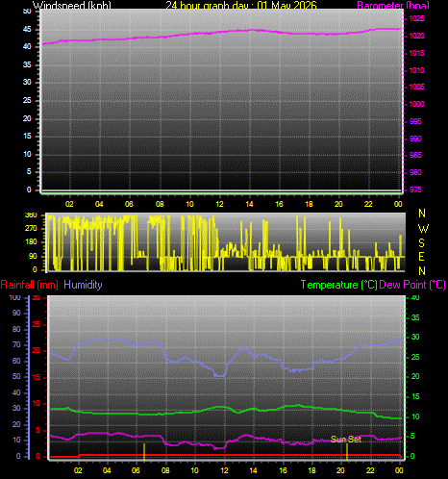Click the red Rainfall (mm) legend label
The image size is (448, 479).
click(30, 285)
